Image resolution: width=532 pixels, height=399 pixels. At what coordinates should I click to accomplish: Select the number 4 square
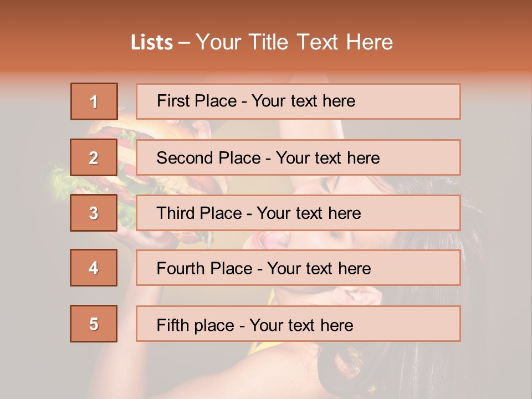[94, 268]
